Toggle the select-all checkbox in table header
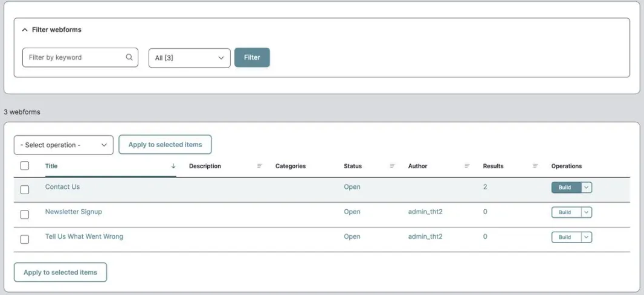The width and height of the screenshot is (644, 295). point(25,166)
